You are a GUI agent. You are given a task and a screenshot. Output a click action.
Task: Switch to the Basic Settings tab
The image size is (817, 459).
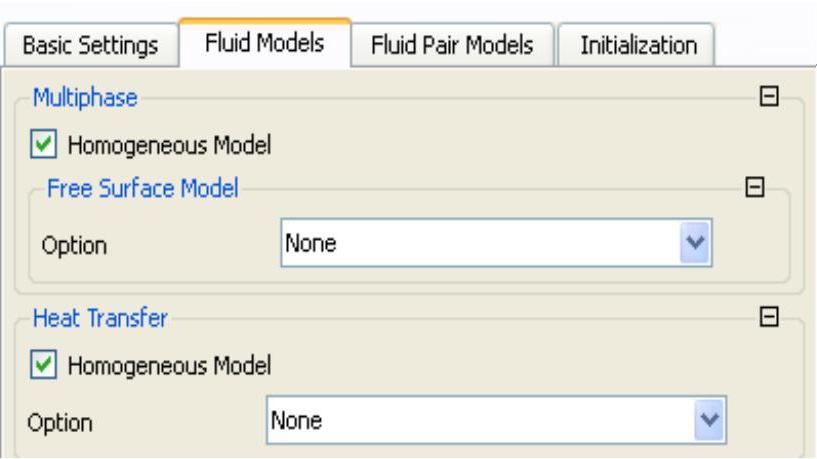[91, 45]
